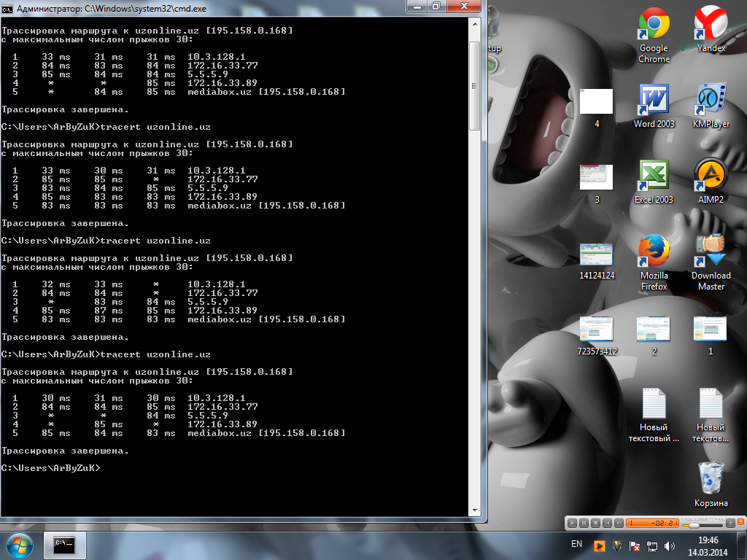Open the Windows Start menu
This screenshot has width=747, height=560.
coord(19,545)
